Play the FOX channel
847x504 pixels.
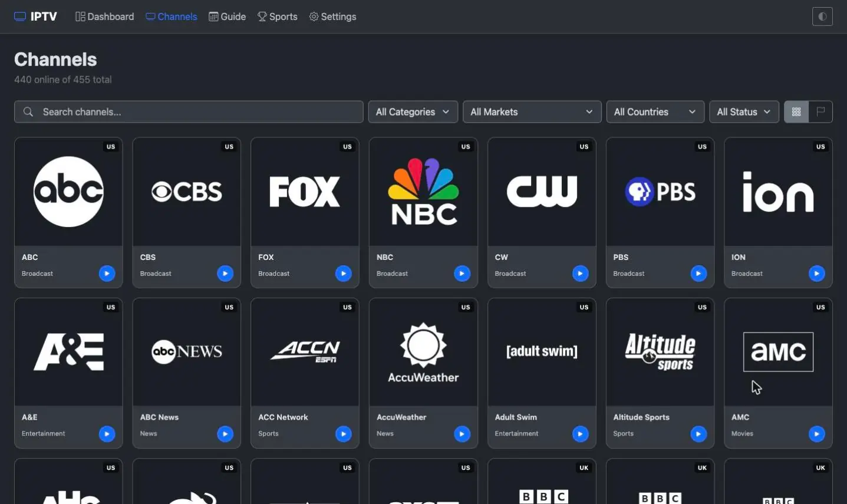pos(344,274)
